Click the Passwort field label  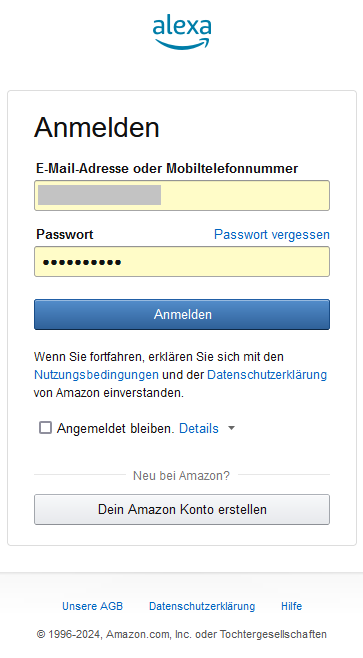pyautogui.click(x=65, y=234)
